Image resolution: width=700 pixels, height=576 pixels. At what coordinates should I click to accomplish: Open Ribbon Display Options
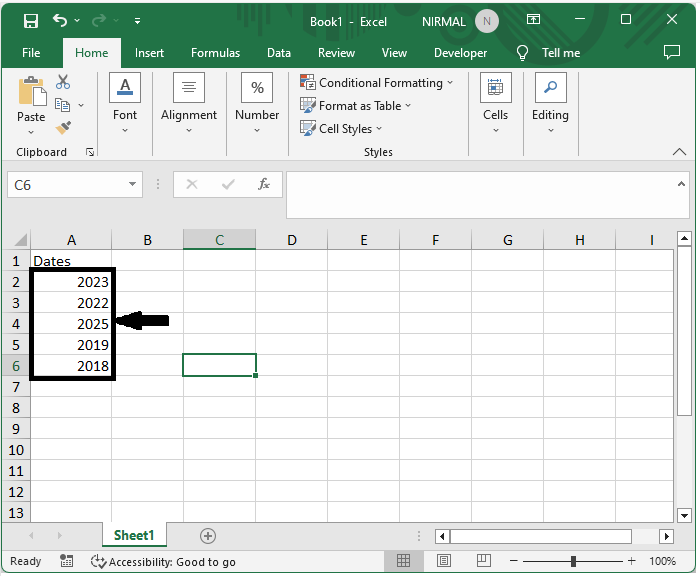point(533,20)
